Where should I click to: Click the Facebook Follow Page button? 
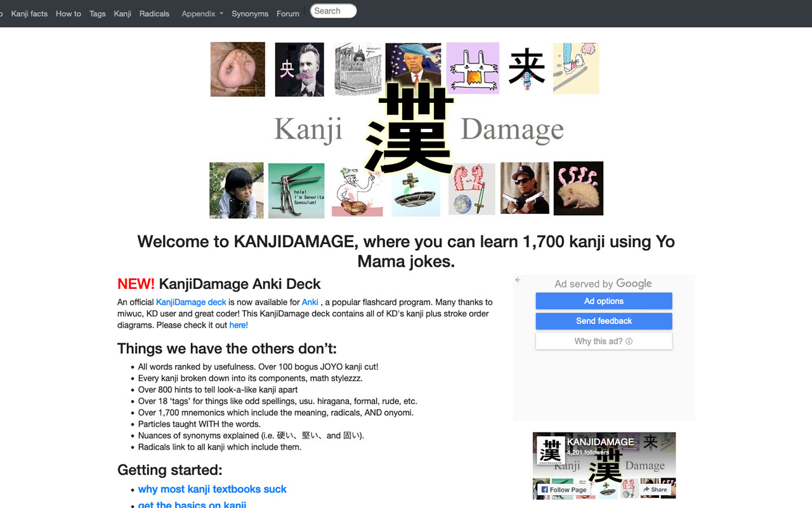point(563,490)
